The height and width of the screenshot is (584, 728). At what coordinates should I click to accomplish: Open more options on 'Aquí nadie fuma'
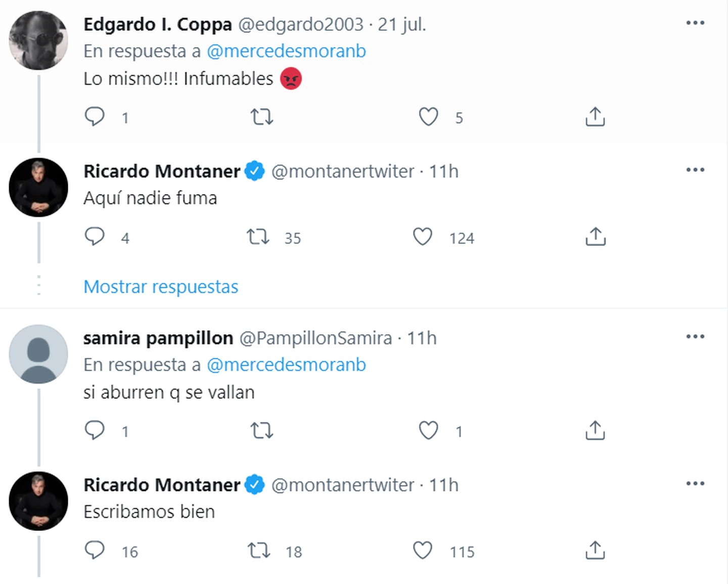point(695,170)
